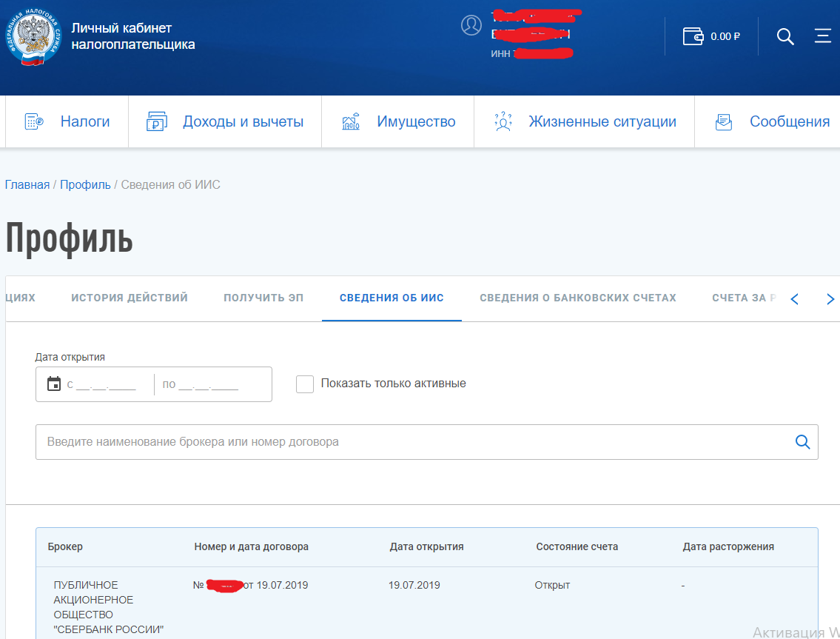This screenshot has width=840, height=639.
Task: Click the wallet icon showing 0.00 ₽
Action: coord(693,35)
